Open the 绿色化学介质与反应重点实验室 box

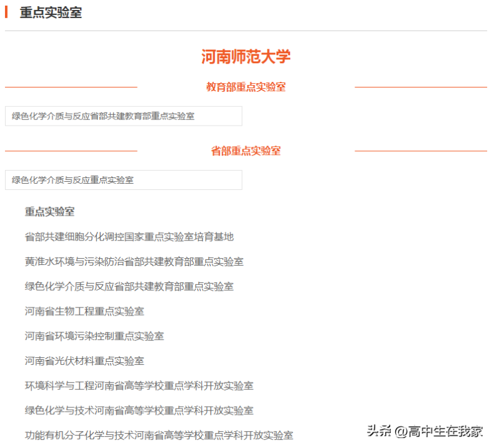click(x=124, y=180)
